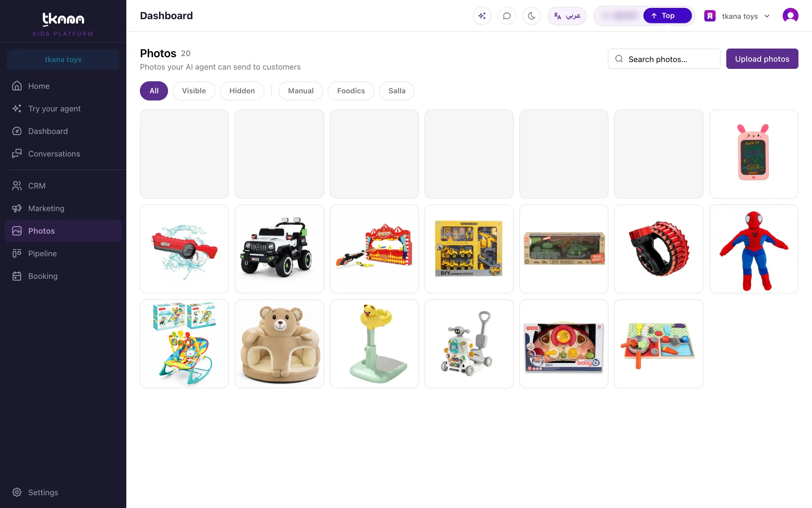Open the yellow DIY construction set photo
812x508 pixels.
coord(469,249)
